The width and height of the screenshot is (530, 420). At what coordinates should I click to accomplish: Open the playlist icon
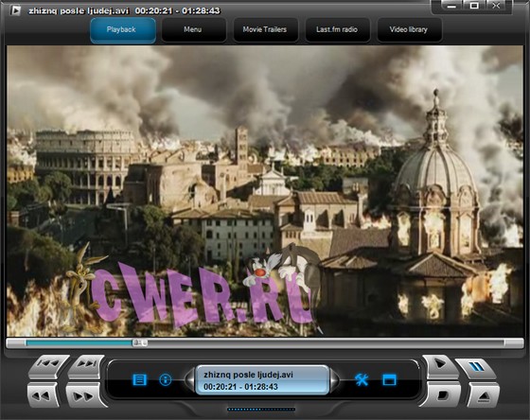tap(139, 379)
